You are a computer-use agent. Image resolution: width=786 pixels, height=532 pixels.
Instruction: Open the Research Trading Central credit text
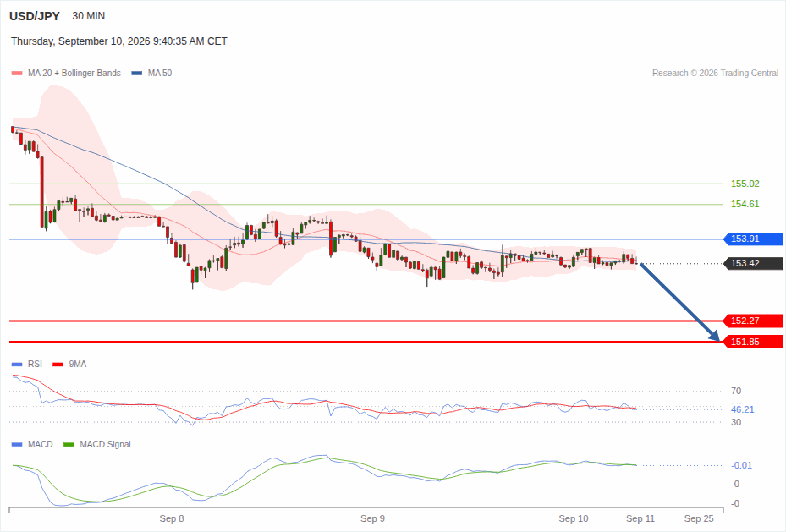coord(715,73)
